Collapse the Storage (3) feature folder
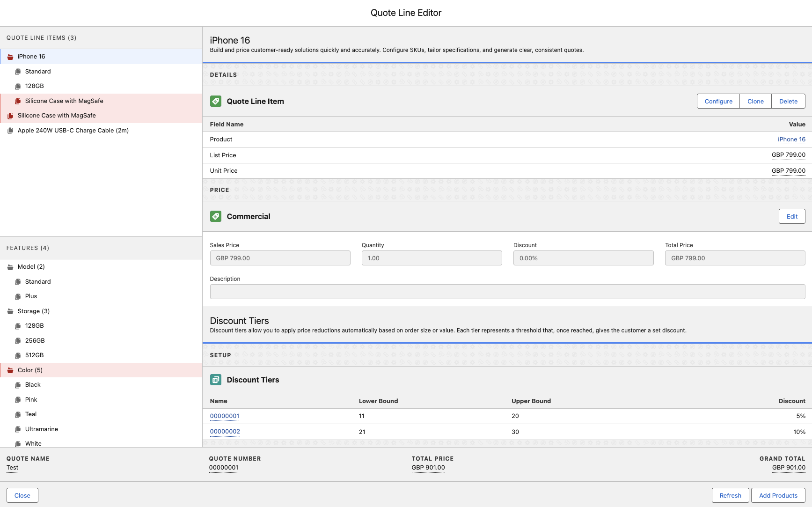This screenshot has width=812, height=507. [x=10, y=311]
